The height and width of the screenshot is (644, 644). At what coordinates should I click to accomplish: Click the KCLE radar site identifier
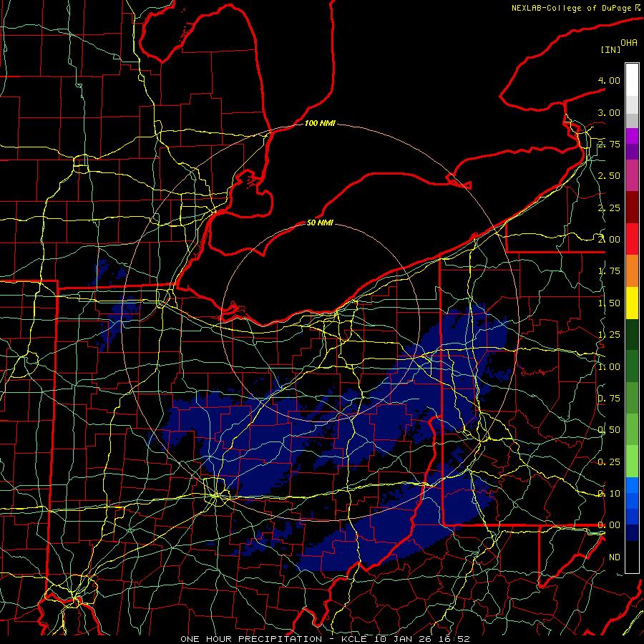click(x=354, y=639)
